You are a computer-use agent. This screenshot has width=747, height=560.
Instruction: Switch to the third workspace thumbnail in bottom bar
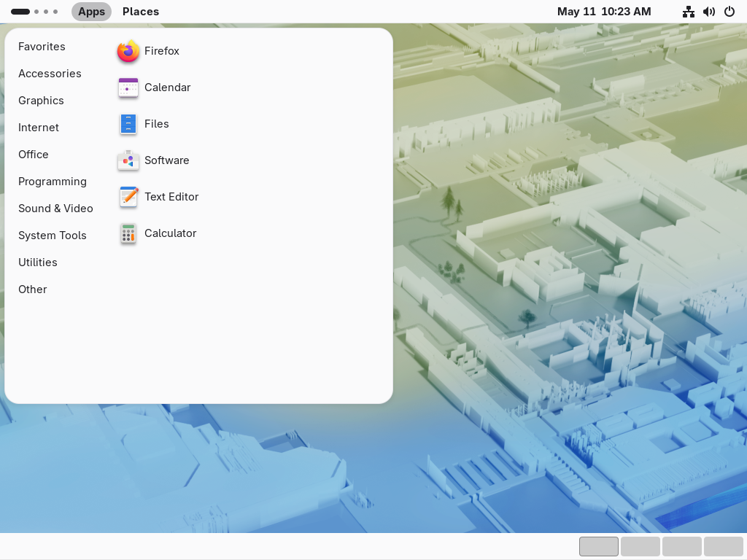(682, 547)
